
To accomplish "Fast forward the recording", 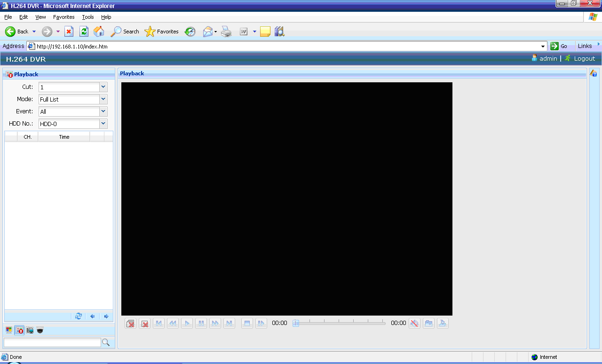I will (x=215, y=323).
